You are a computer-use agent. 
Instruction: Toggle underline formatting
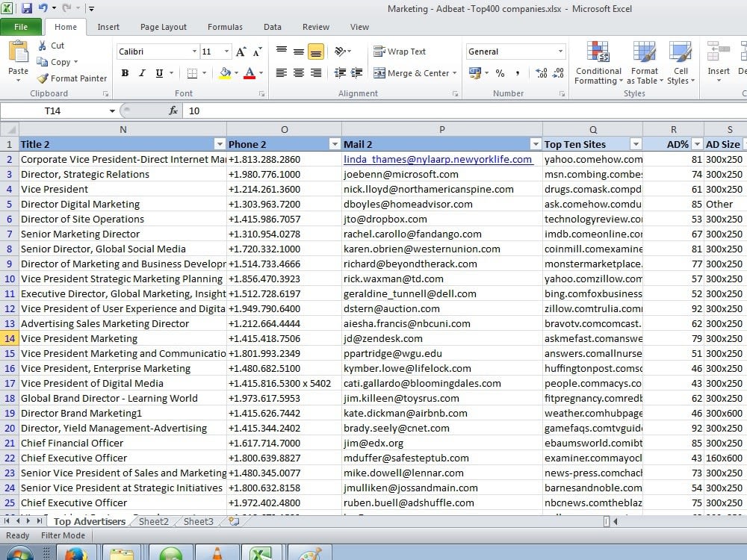(x=158, y=73)
